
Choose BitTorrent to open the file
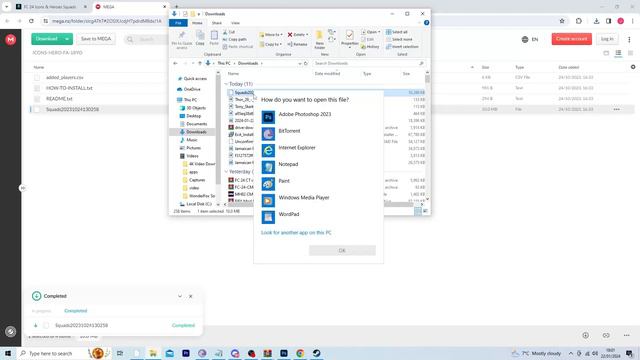318,133
